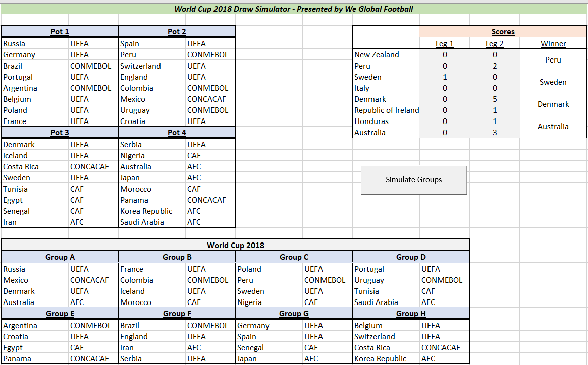Click the Pot 2 header cell
This screenshot has height=365, width=588.
(x=177, y=32)
